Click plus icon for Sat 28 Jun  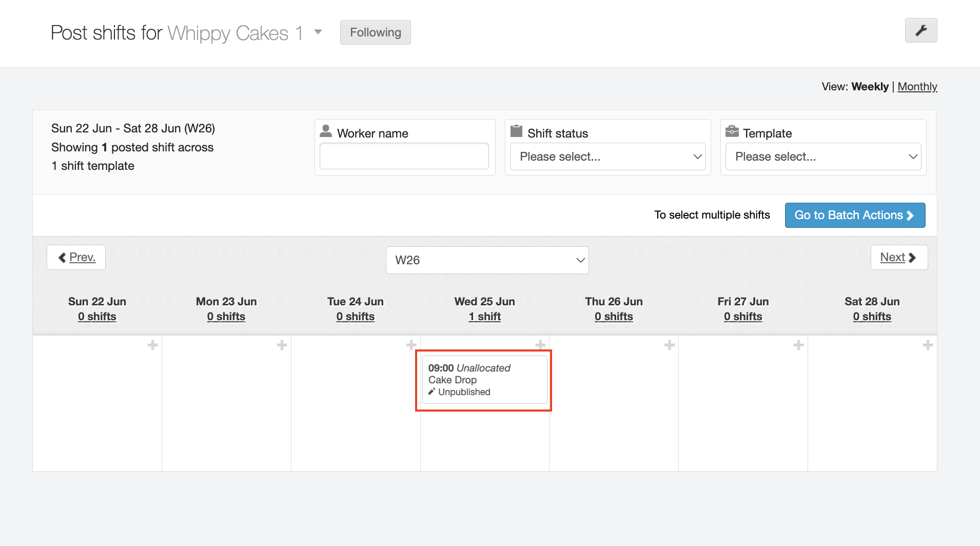[x=928, y=345]
